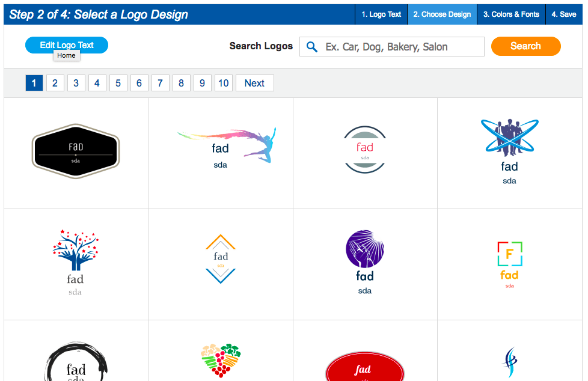Screen dimensions: 588x381
Task: Choose the colorful square bracket F logo
Action: point(510,265)
